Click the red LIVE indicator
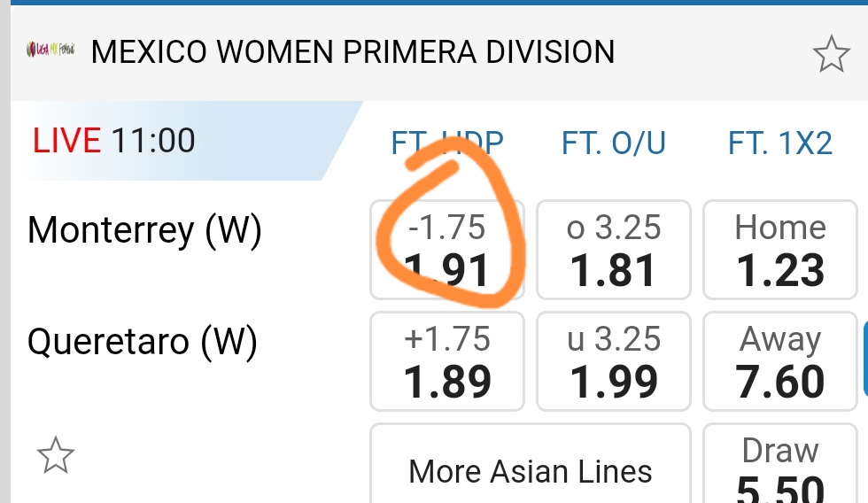 [67, 141]
